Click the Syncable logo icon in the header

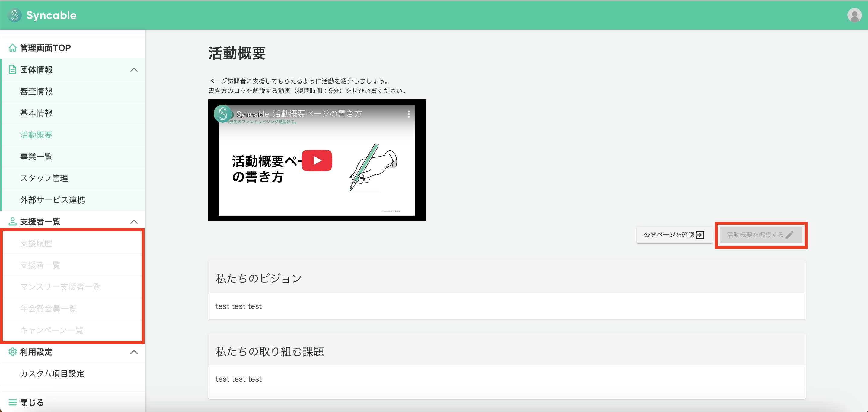tap(14, 15)
